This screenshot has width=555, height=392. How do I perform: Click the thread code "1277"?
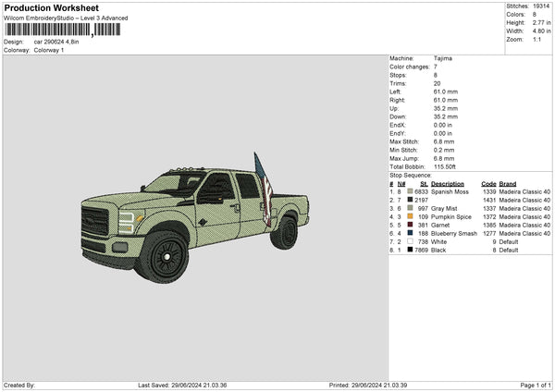489,234
